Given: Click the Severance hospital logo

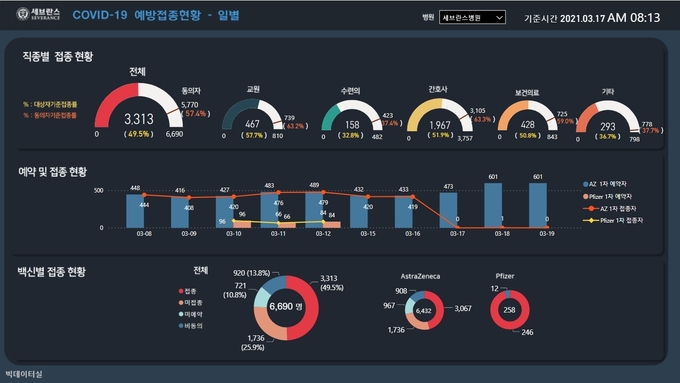Looking at the screenshot, I should coord(38,14).
